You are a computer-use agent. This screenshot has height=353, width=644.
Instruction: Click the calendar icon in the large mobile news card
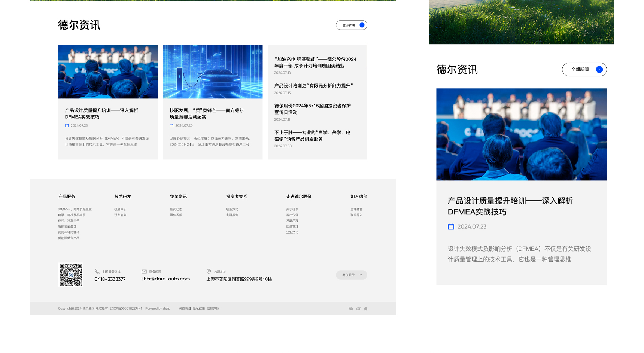coord(451,226)
